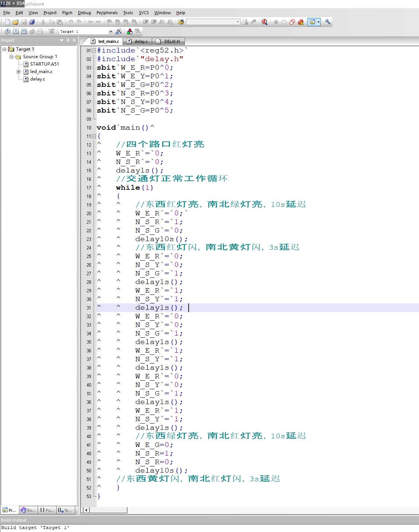Open Find in Files icon

point(181,22)
